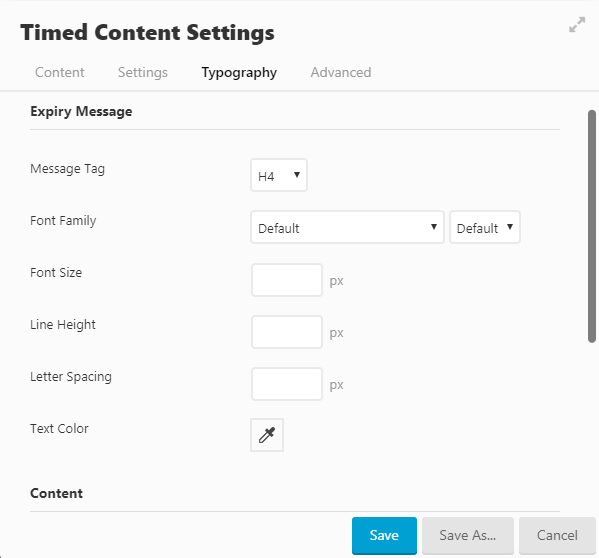Expand the Font Family Default dropdown

tap(347, 227)
